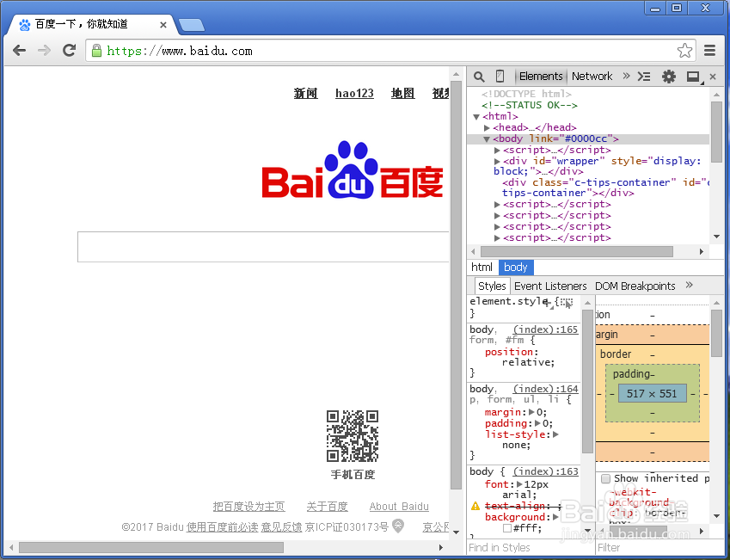730x560 pixels.
Task: Expand the font property triangle
Action: 519,484
